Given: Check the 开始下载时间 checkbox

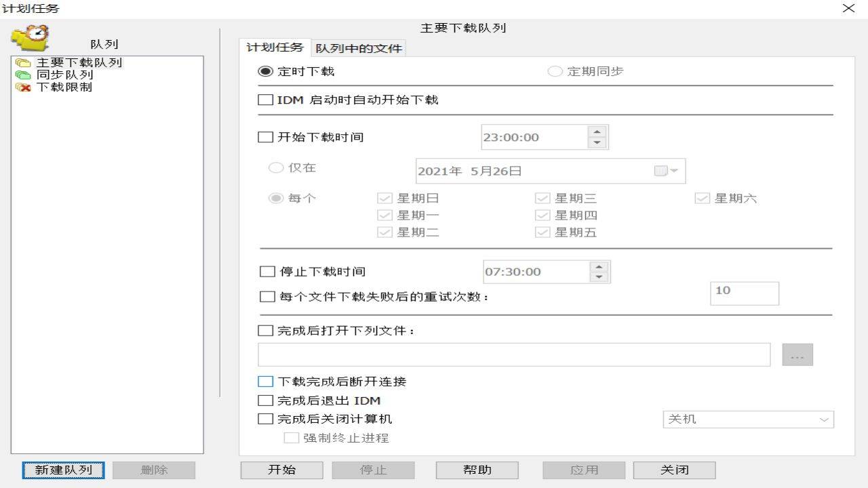Looking at the screenshot, I should tap(265, 137).
